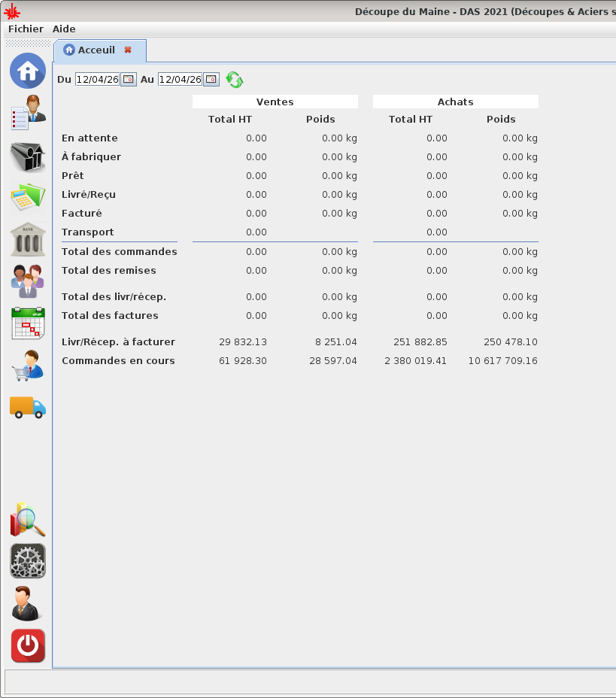Open the client checklist sidebar icon

point(28,113)
